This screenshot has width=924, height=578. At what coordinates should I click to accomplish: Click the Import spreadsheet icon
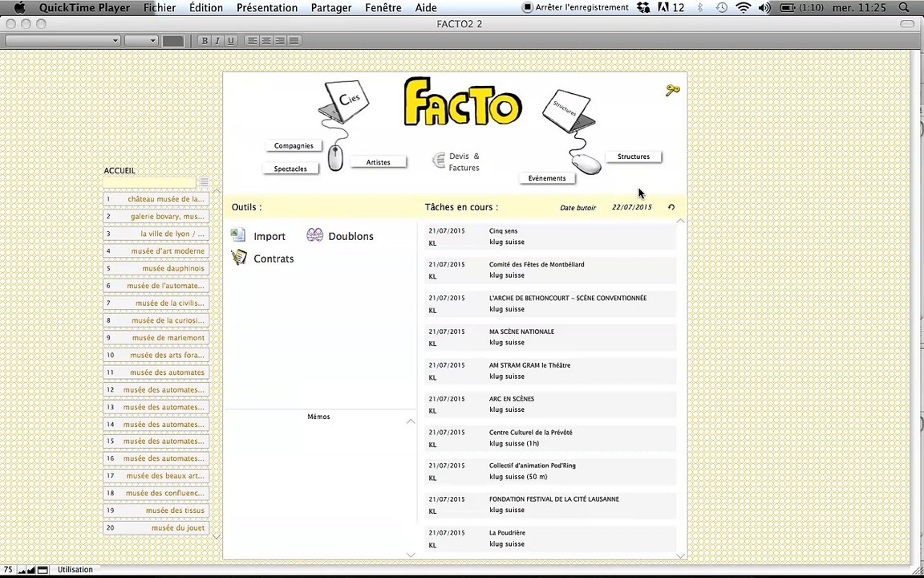pos(238,235)
